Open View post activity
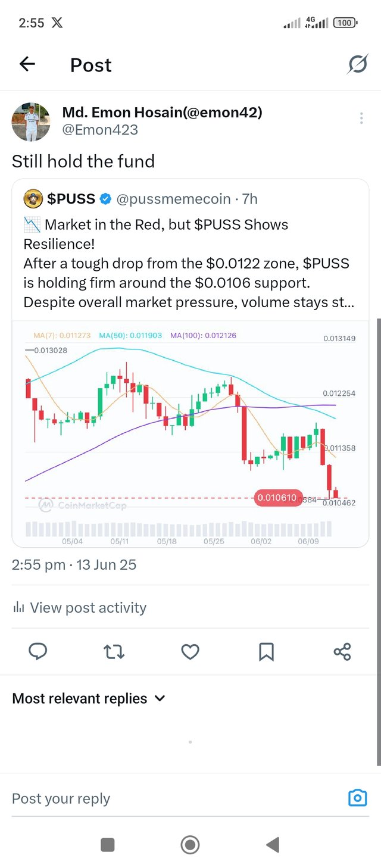 (79, 608)
